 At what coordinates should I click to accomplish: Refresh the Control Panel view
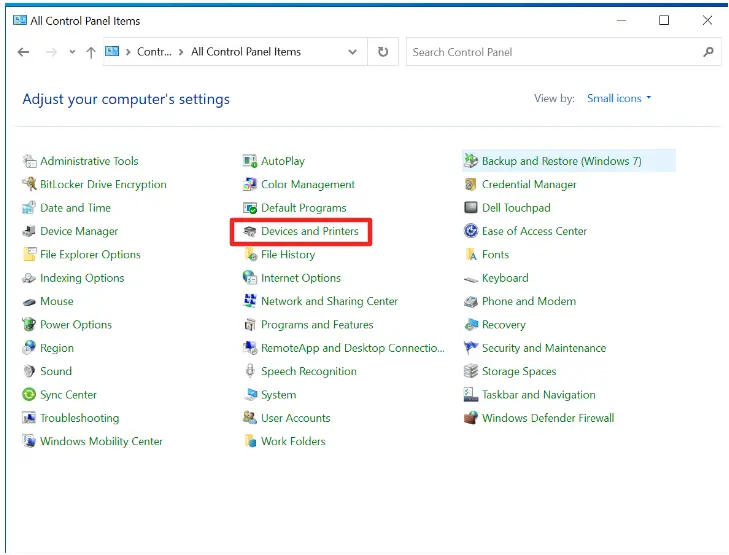(383, 52)
